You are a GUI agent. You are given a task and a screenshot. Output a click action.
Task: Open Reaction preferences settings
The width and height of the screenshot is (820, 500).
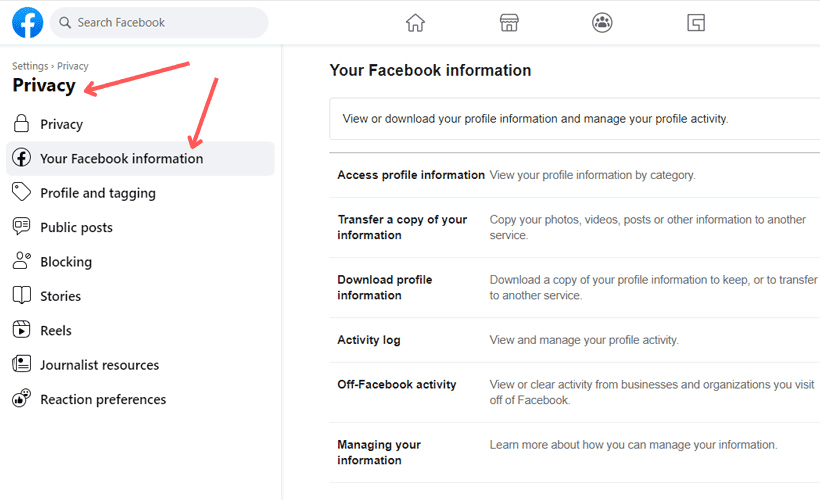click(103, 399)
